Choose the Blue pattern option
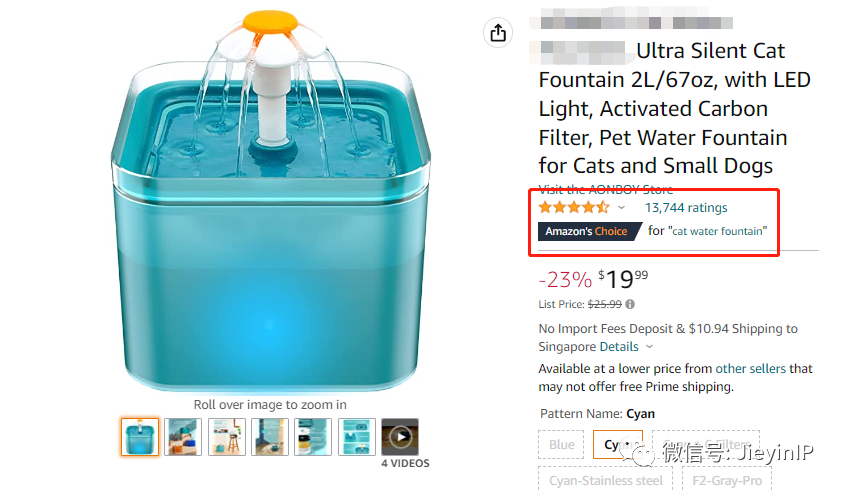This screenshot has width=841, height=492. (562, 445)
